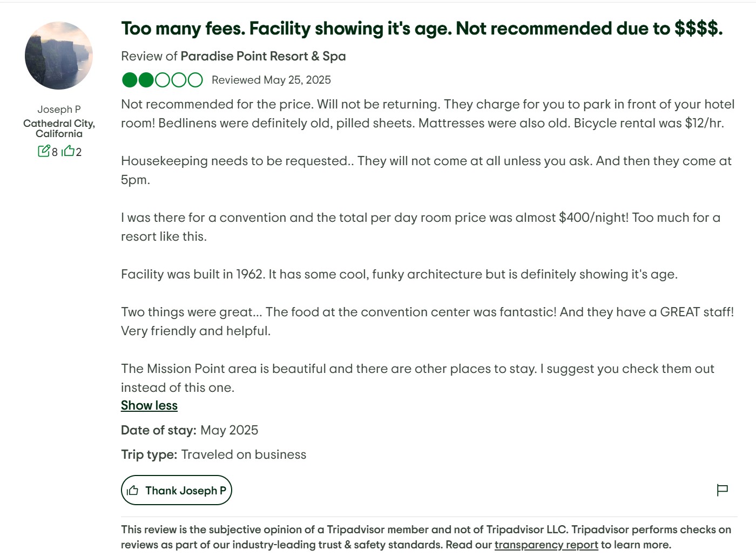Click the fourth empty rating bubble

coord(179,80)
